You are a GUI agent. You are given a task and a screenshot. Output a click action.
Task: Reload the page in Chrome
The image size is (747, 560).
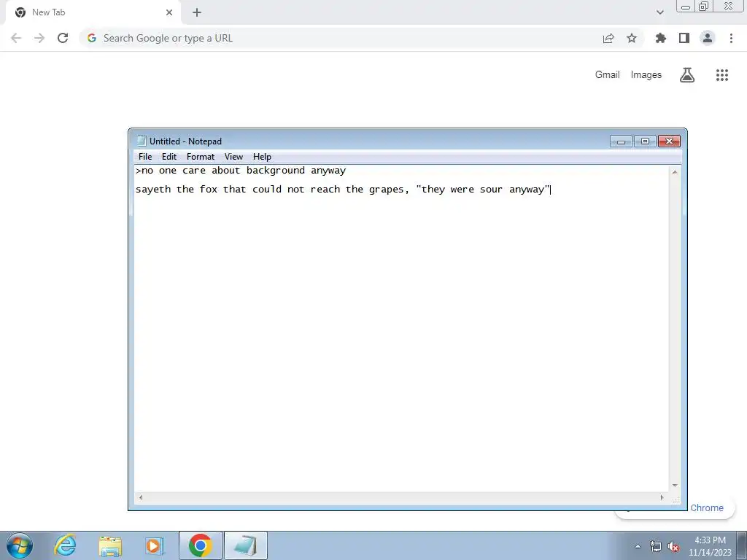click(x=63, y=38)
